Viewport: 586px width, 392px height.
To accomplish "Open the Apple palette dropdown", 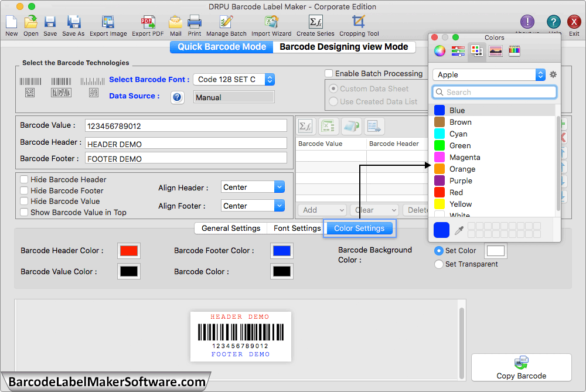I will tap(489, 74).
